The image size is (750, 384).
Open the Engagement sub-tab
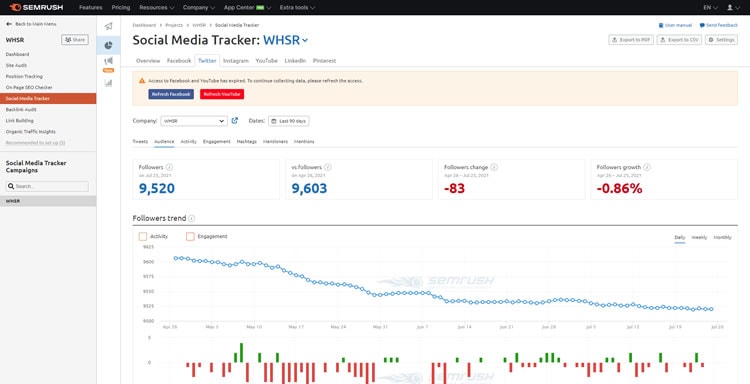click(217, 142)
